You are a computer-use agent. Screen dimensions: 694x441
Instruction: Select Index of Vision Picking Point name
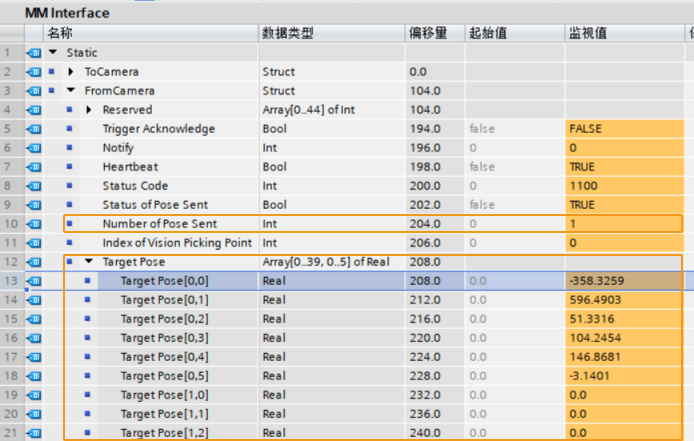pyautogui.click(x=177, y=243)
